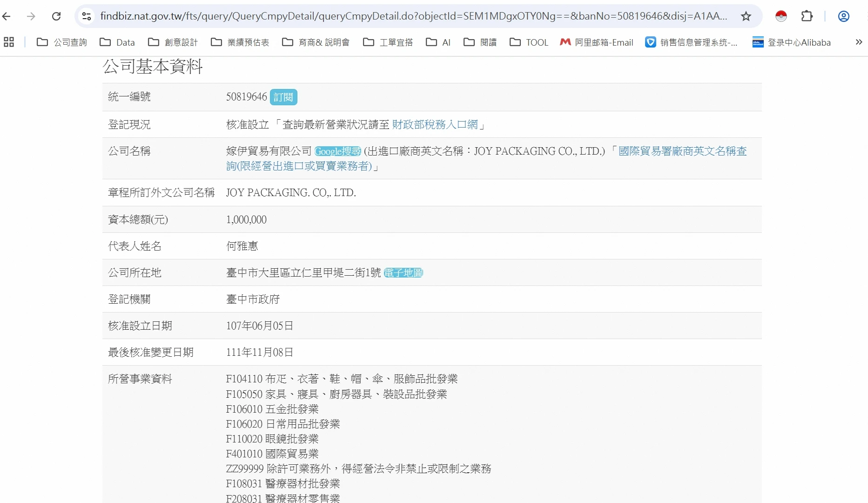Open the TOOL bookmark folder
This screenshot has height=503, width=868.
[529, 42]
